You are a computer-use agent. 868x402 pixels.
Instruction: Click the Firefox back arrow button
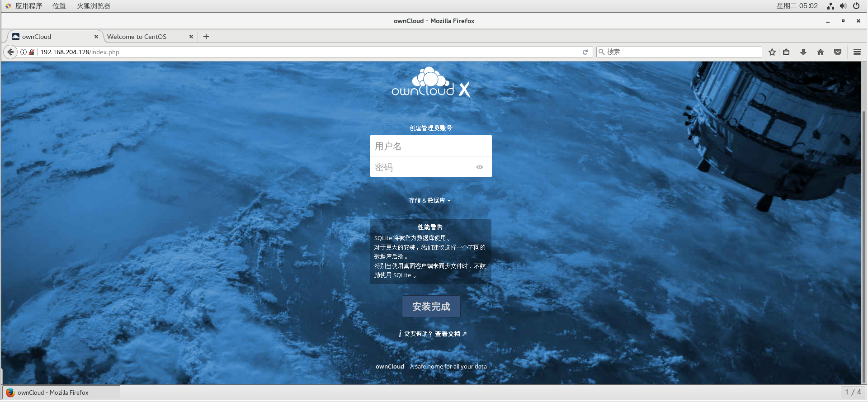(x=10, y=52)
